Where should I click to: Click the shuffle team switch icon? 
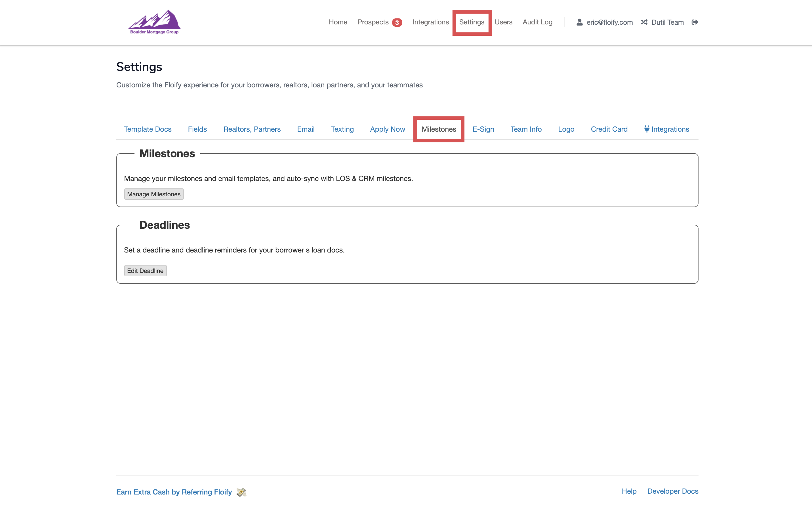[644, 22]
